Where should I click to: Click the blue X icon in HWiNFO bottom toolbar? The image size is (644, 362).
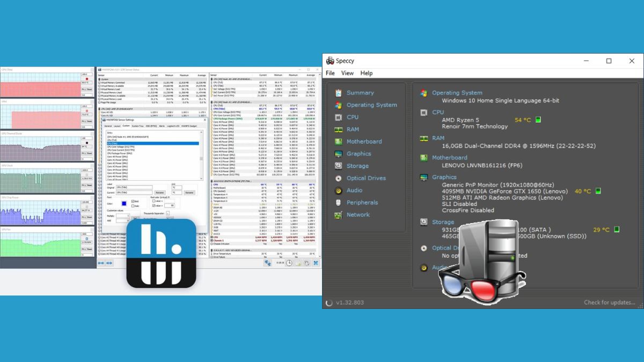click(316, 263)
